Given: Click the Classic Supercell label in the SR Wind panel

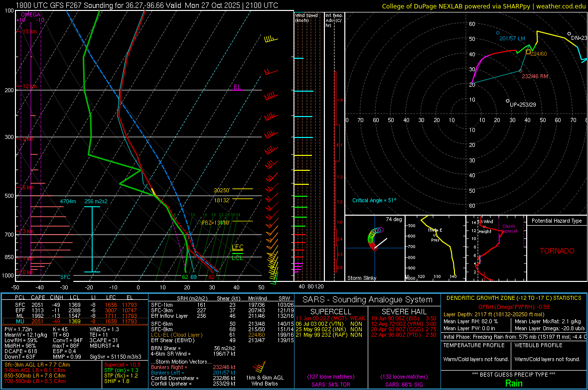Looking at the screenshot, I should point(509,229).
